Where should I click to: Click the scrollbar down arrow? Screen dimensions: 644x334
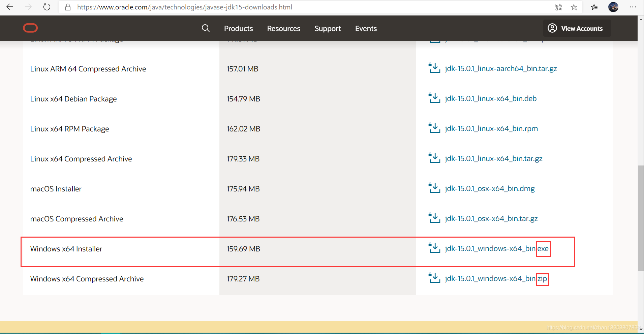click(641, 329)
